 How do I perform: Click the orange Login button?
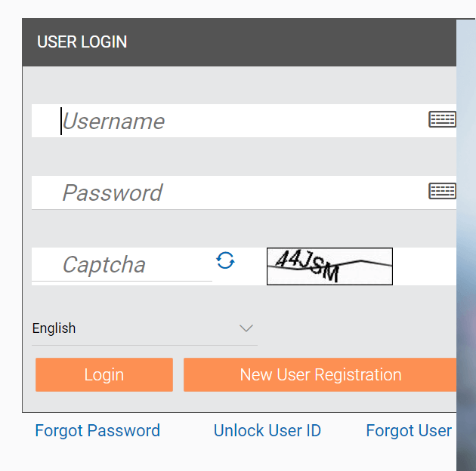pos(104,374)
